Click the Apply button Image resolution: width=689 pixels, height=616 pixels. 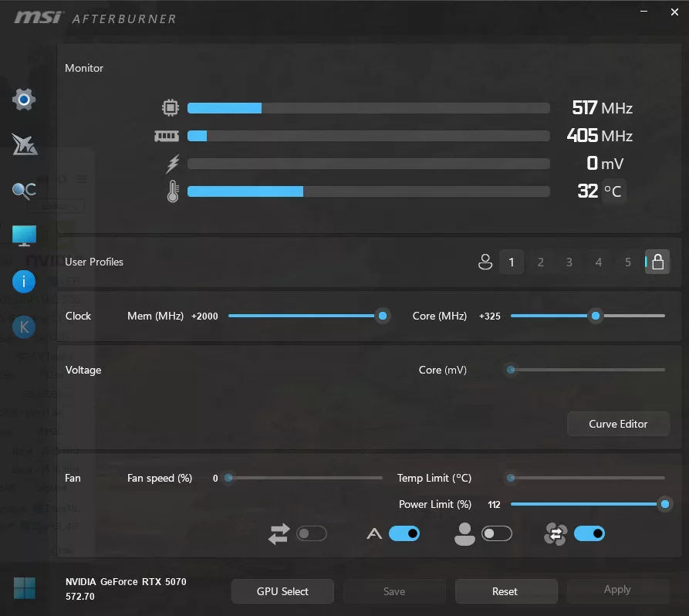point(617,590)
